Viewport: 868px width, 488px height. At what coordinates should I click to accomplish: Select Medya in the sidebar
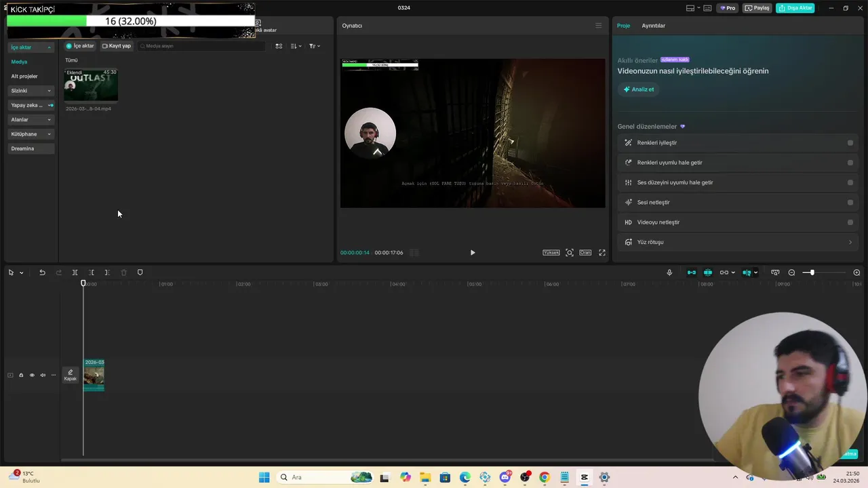tap(19, 62)
